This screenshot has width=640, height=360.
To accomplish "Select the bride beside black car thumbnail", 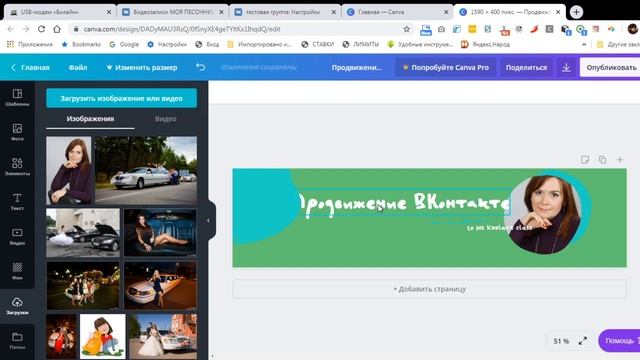I will [x=83, y=233].
